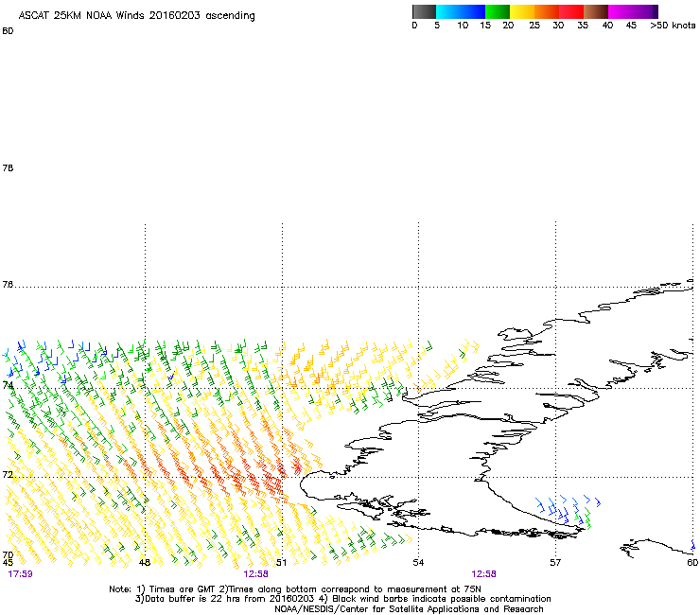Click the "Data buffer is 22 hrs" note line
The height and width of the screenshot is (615, 700).
point(342,599)
